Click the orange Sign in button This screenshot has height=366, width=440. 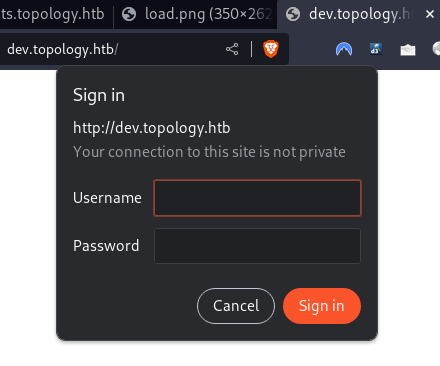(x=322, y=306)
